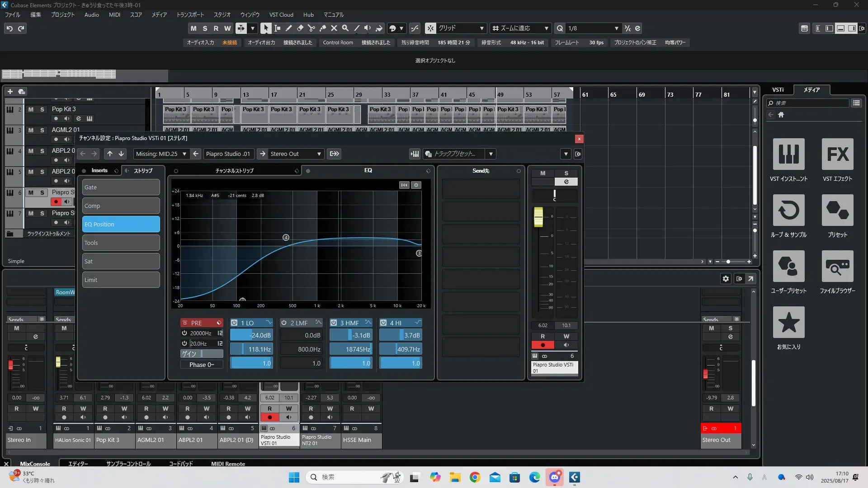Select the Glue tool
This screenshot has height=488, width=868.
[322, 28]
